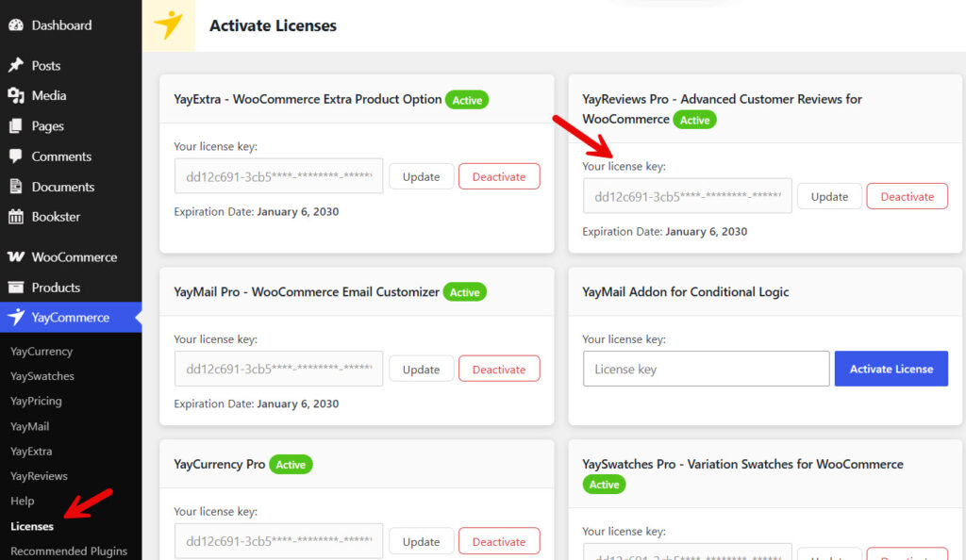Click the YayReviews Pro 'Expiration Date: January 6, 2030' text
Image resolution: width=966 pixels, height=560 pixels.
pos(665,231)
